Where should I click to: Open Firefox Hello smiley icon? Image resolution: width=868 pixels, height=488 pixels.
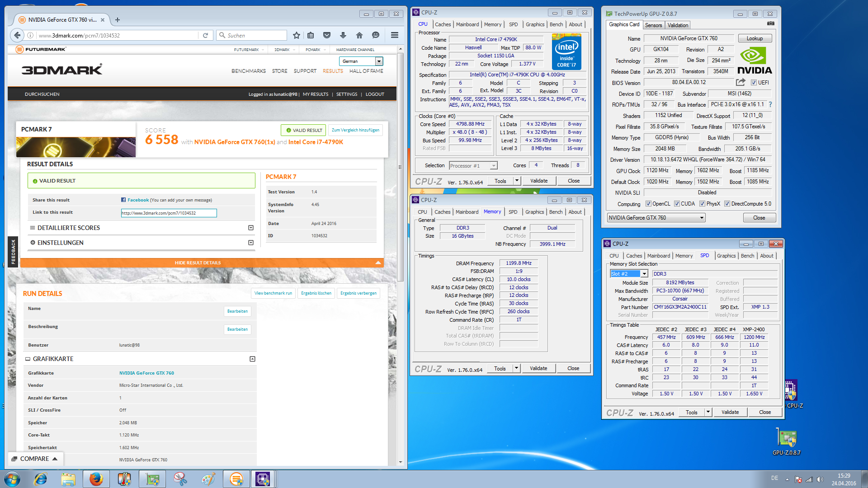click(x=376, y=35)
